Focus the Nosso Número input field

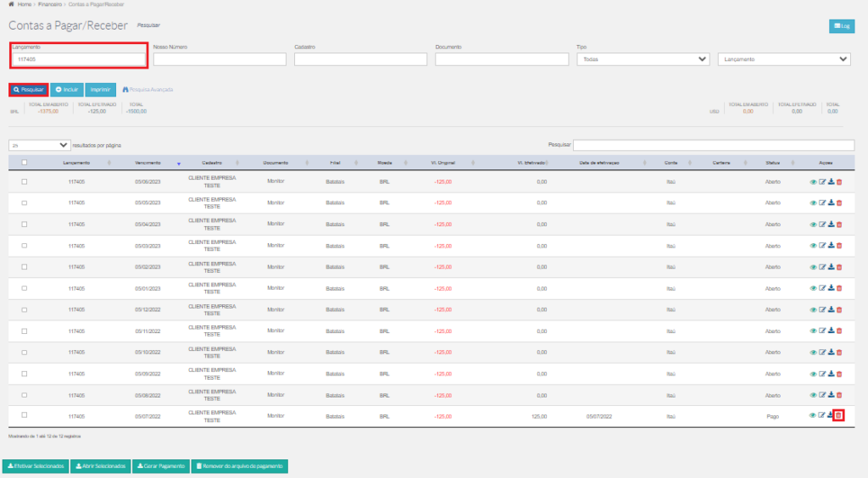[220, 59]
